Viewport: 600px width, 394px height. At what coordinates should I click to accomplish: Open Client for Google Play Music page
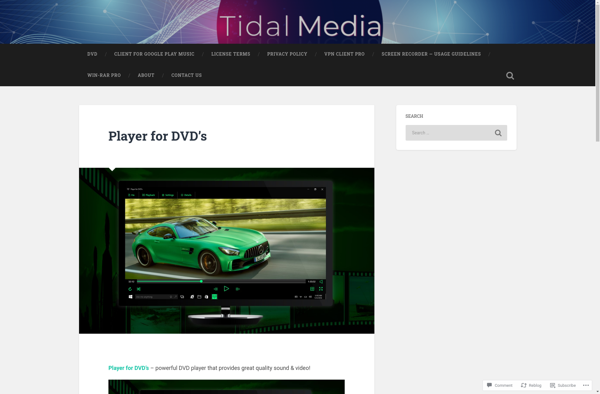coord(154,54)
